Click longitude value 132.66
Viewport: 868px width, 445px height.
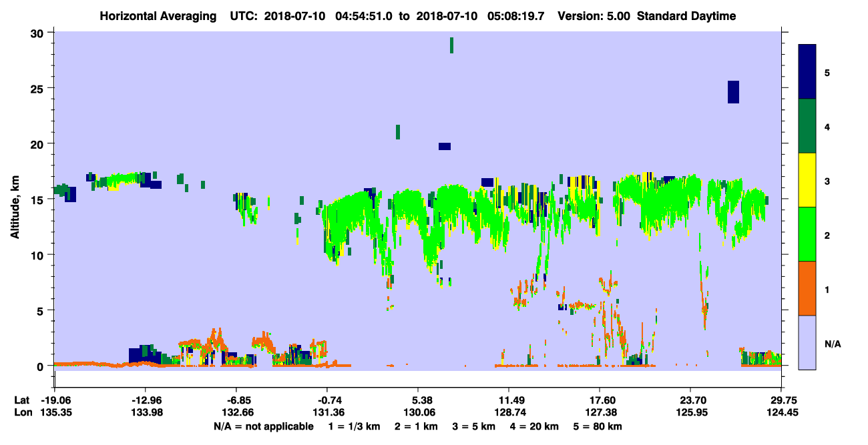click(x=236, y=412)
